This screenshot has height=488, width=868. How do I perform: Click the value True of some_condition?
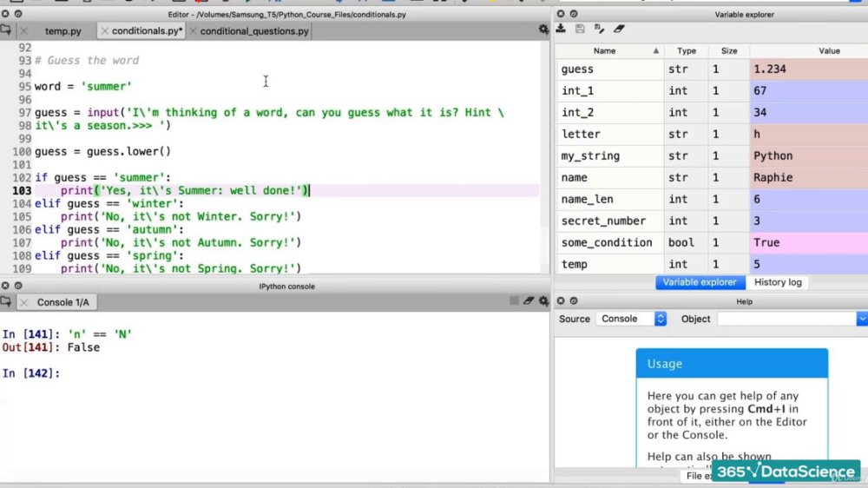coord(766,242)
